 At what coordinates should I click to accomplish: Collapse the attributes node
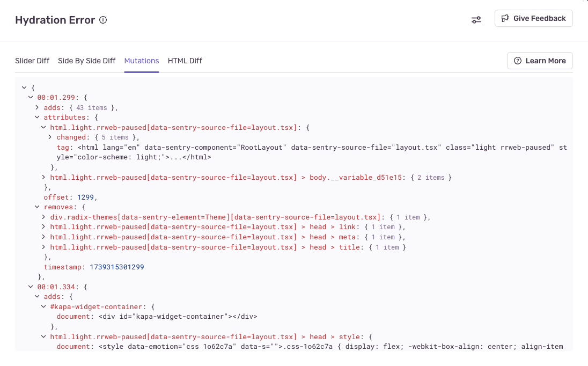coord(38,118)
